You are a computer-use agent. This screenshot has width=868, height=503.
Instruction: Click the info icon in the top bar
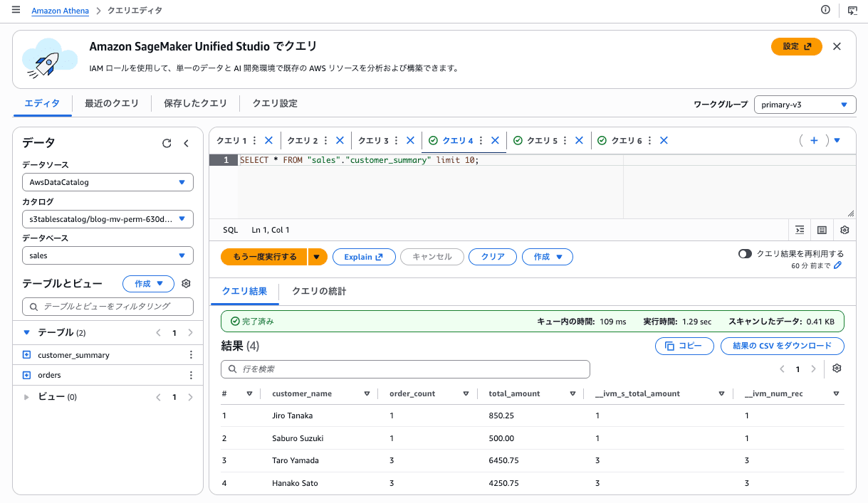point(826,10)
